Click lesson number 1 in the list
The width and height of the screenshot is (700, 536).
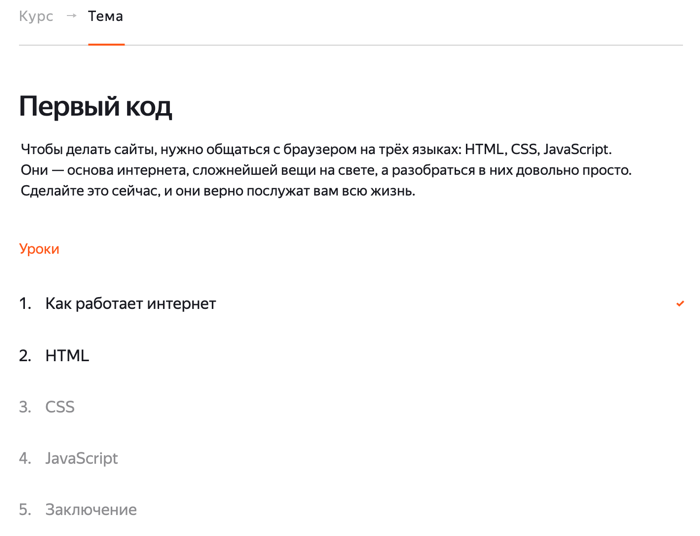[25, 303]
